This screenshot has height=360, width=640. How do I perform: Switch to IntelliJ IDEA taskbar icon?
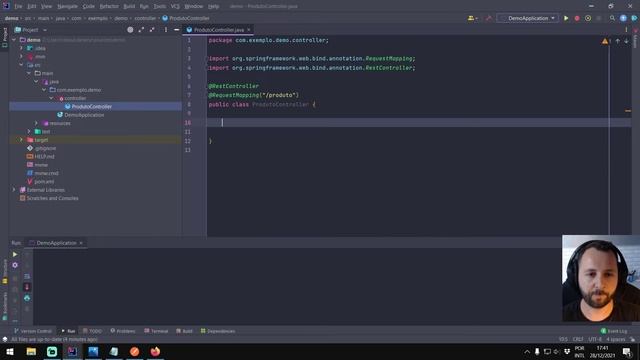click(72, 351)
